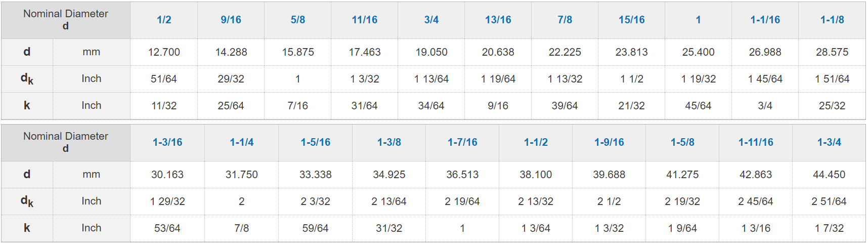Click the 13/16 diameter header link

tap(498, 20)
